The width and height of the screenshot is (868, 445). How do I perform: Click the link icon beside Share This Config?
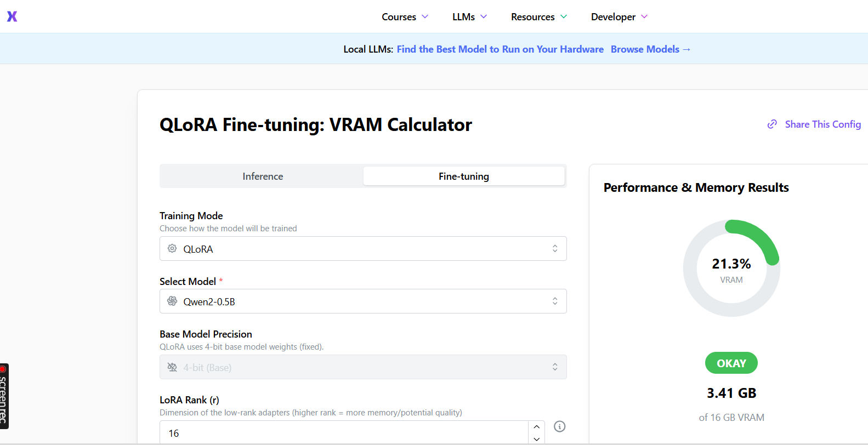772,124
